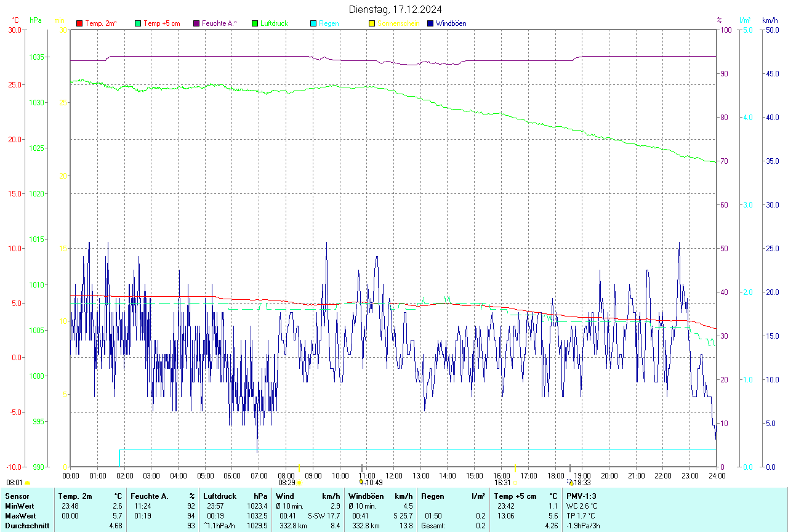The height and width of the screenshot is (532, 788).
Task: Click the purple Feuchte A. legend swatch
Action: click(196, 23)
